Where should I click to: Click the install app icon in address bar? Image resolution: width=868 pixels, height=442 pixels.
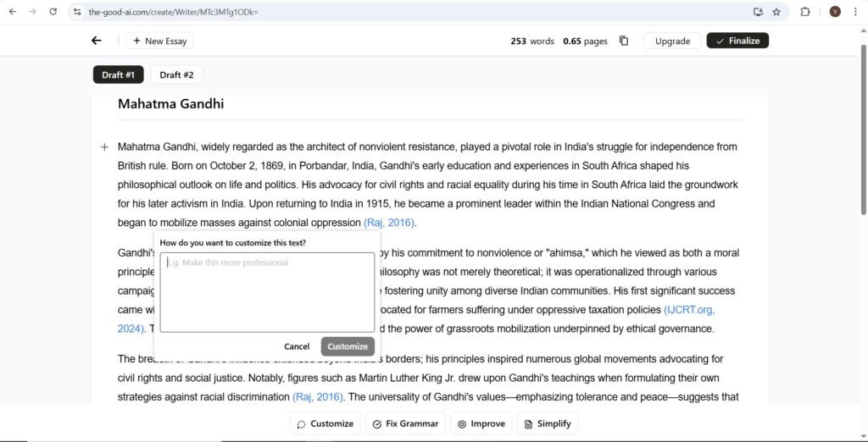(x=758, y=12)
